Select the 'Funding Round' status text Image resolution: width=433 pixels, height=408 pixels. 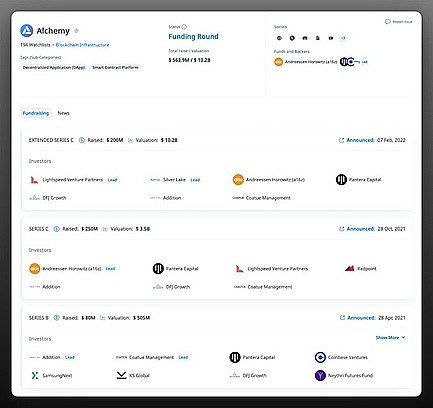click(193, 37)
